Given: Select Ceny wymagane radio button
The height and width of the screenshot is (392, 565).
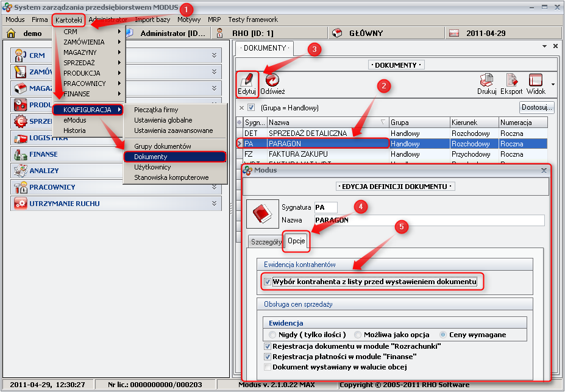Looking at the screenshot, I should [x=443, y=335].
